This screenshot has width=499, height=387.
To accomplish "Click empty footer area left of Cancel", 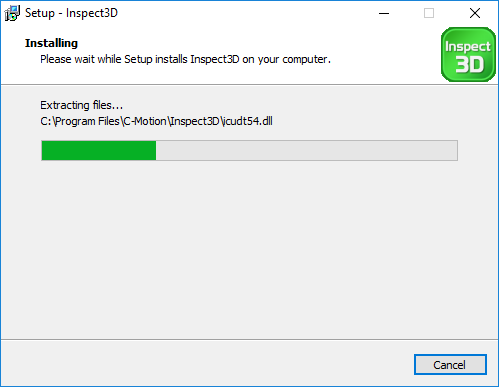I will click(207, 364).
